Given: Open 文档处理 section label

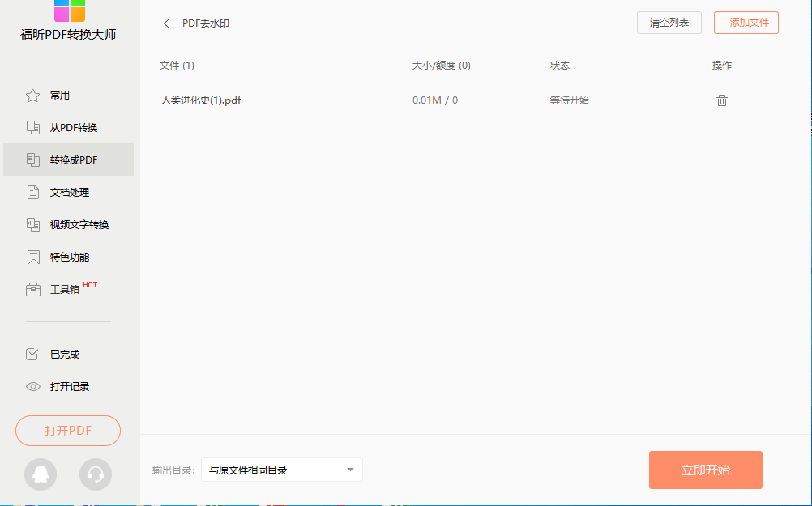Looking at the screenshot, I should 70,193.
